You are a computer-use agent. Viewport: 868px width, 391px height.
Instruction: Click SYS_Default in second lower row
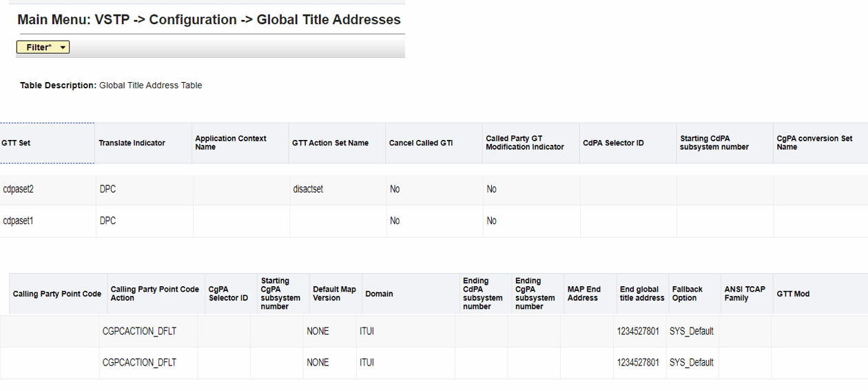[x=692, y=362]
